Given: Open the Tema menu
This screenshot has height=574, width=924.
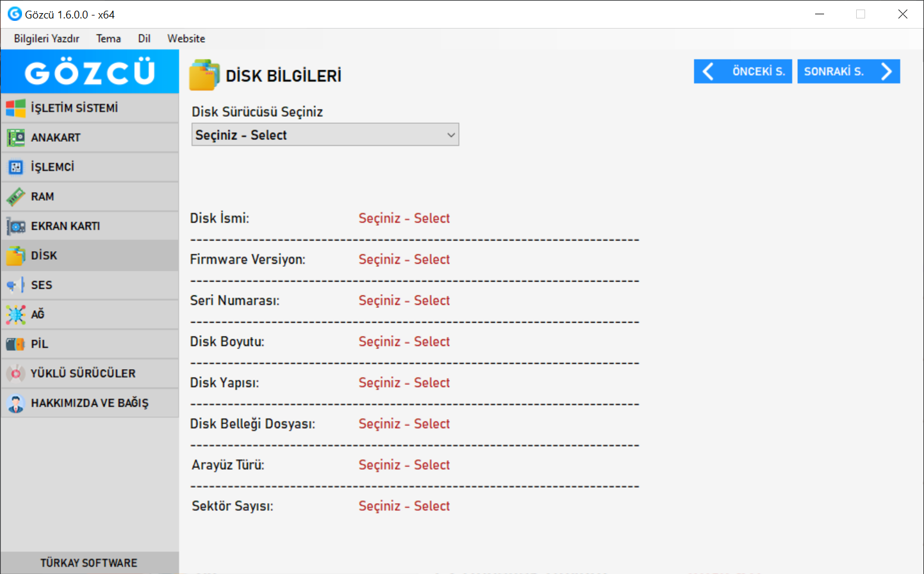Looking at the screenshot, I should pos(108,39).
